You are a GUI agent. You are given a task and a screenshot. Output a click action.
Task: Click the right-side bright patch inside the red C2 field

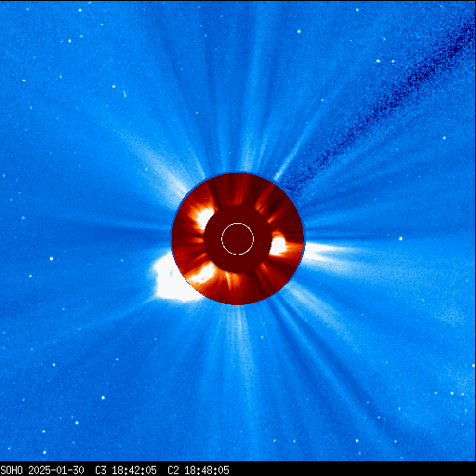tap(278, 245)
